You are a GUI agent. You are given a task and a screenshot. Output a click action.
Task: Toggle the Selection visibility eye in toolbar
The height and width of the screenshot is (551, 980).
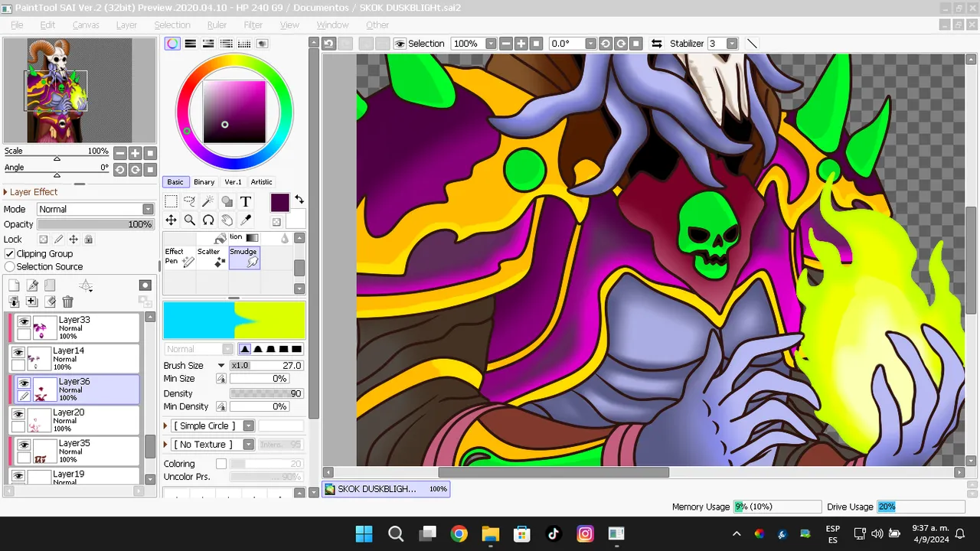point(400,44)
